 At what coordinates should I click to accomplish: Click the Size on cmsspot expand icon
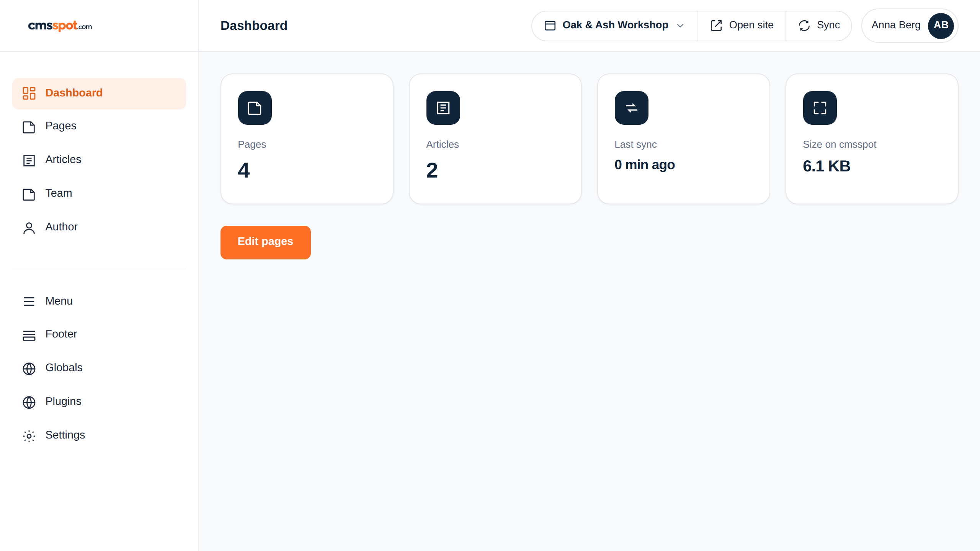[x=820, y=108]
